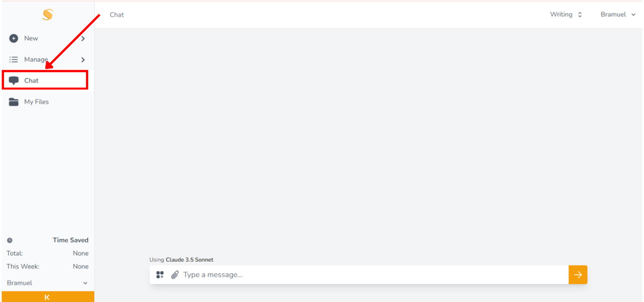
Task: Attach a file with the paperclip icon
Action: tap(175, 275)
